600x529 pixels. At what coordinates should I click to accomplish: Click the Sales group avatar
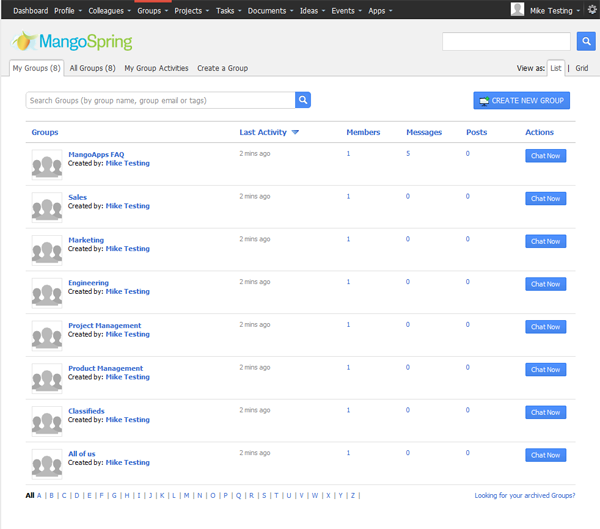[x=47, y=207]
